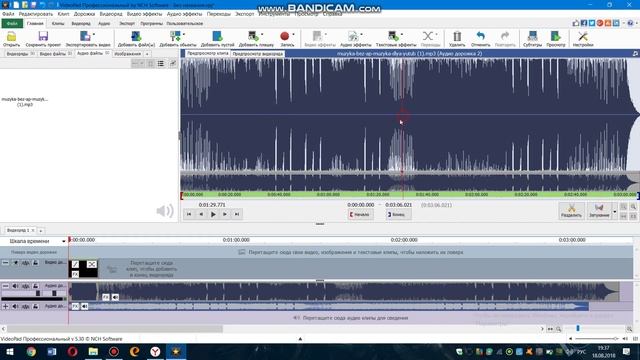Toggle lock on the video track
The height and width of the screenshot is (360, 640).
pyautogui.click(x=36, y=263)
